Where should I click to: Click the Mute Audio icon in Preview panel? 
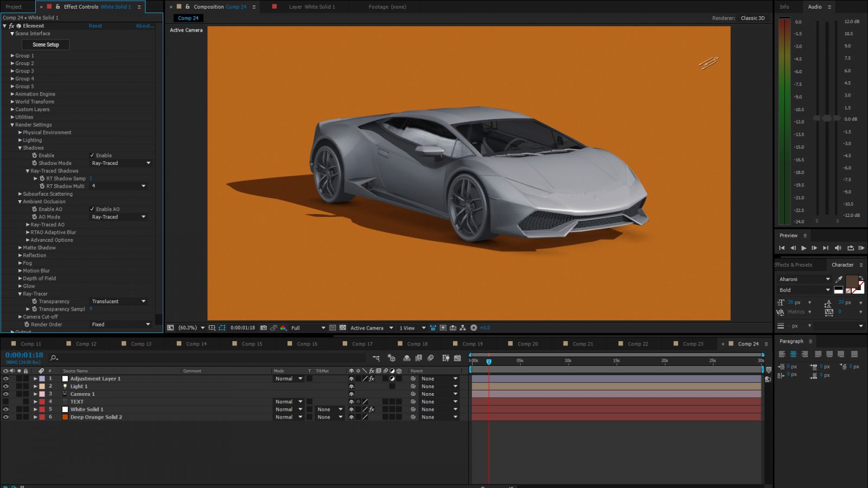click(838, 248)
